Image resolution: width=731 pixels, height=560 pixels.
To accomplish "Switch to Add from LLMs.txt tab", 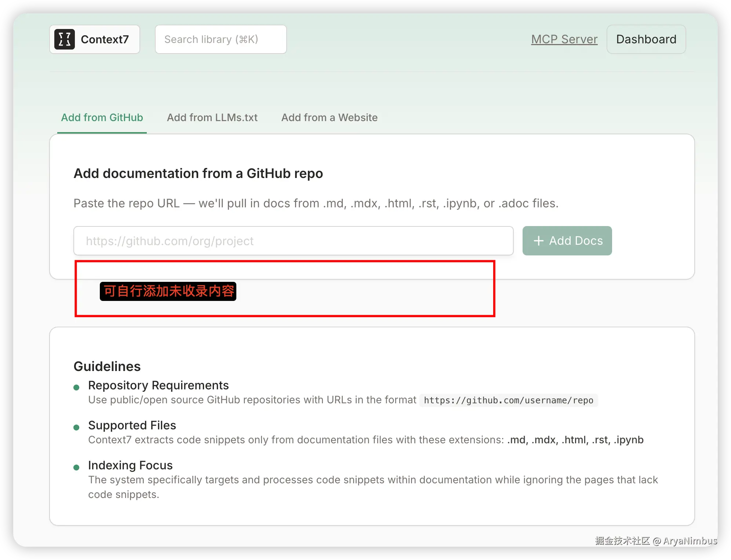I will coord(212,117).
